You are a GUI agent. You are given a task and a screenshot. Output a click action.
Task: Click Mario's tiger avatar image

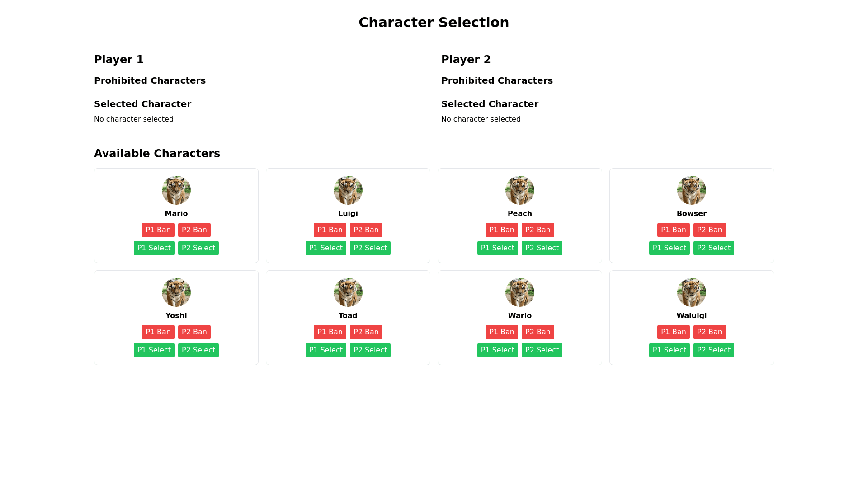176,190
